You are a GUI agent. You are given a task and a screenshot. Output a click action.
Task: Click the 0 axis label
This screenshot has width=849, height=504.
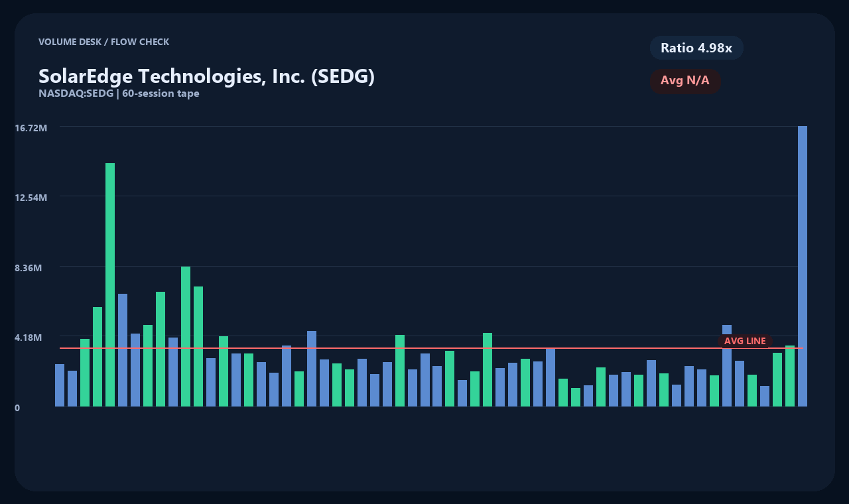17,408
